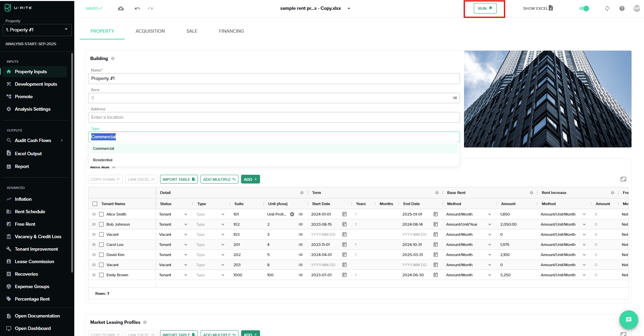Click the Rent Roll Add Multiple button
This screenshot has width=644, height=336.
pos(220,179)
